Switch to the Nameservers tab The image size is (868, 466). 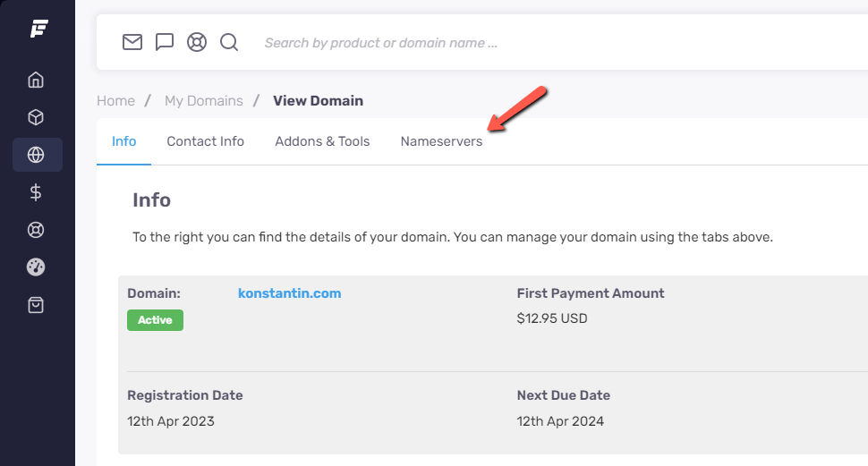[x=441, y=141]
